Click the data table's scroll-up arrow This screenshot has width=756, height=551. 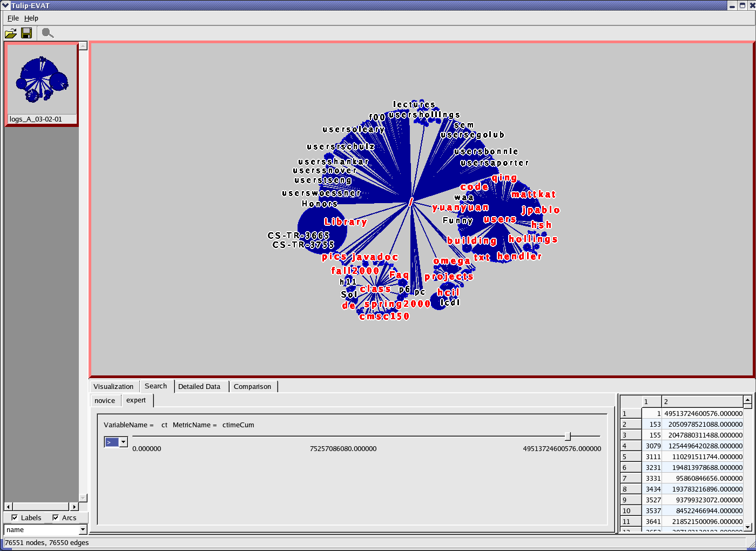pos(747,400)
